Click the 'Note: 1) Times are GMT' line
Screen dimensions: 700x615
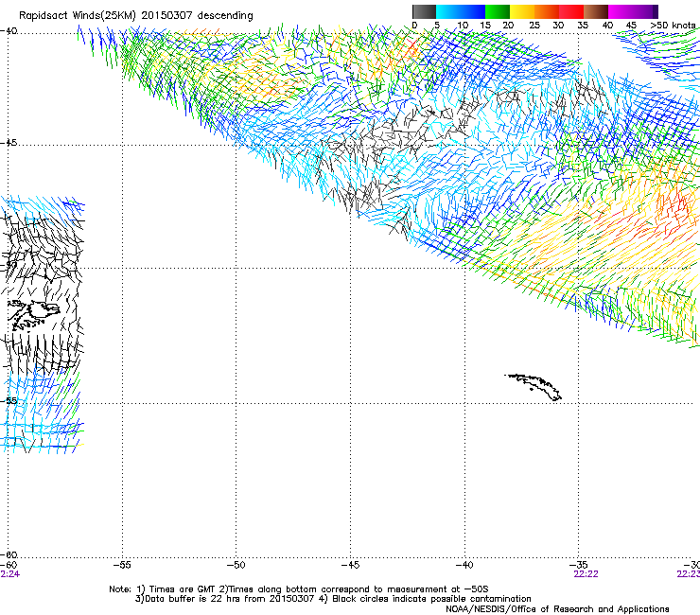(x=299, y=589)
